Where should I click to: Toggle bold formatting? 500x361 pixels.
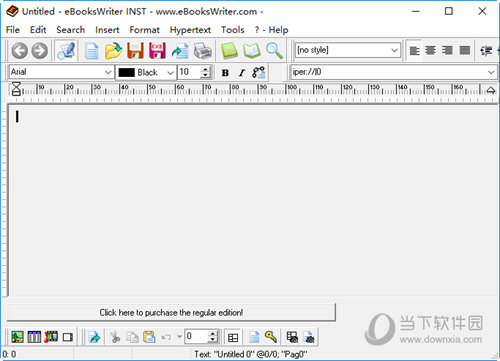click(225, 73)
